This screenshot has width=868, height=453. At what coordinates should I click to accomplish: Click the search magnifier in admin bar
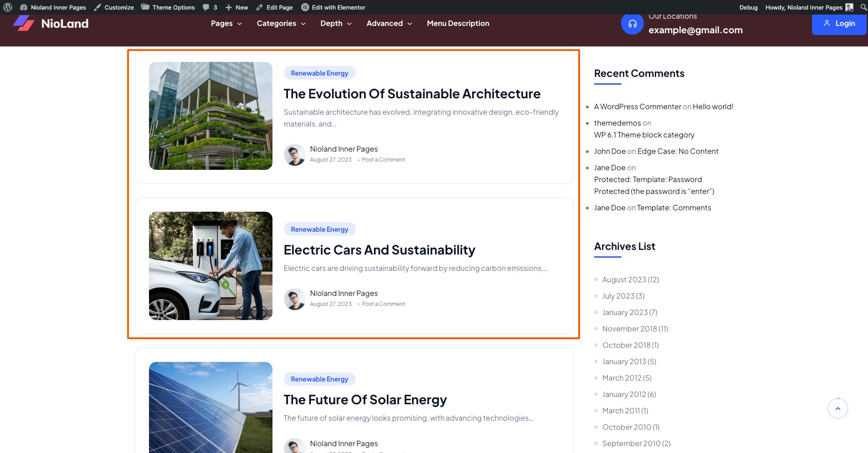click(x=863, y=7)
